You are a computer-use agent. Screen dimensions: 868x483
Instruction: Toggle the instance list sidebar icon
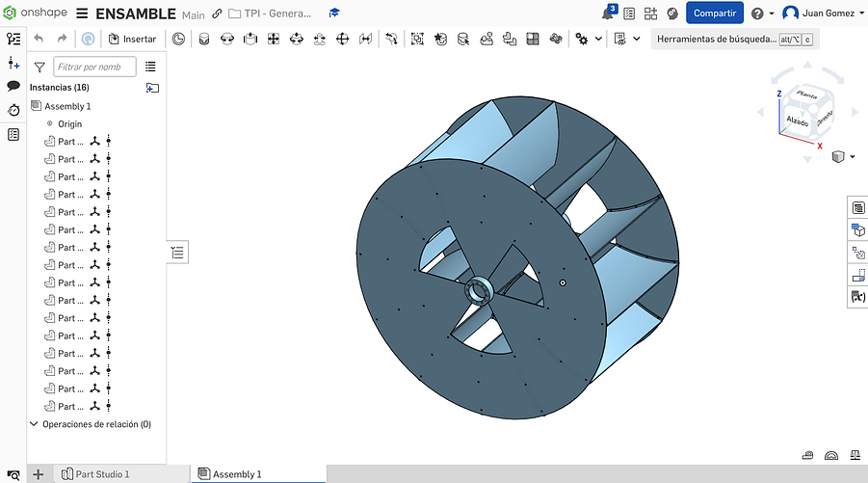tap(13, 39)
